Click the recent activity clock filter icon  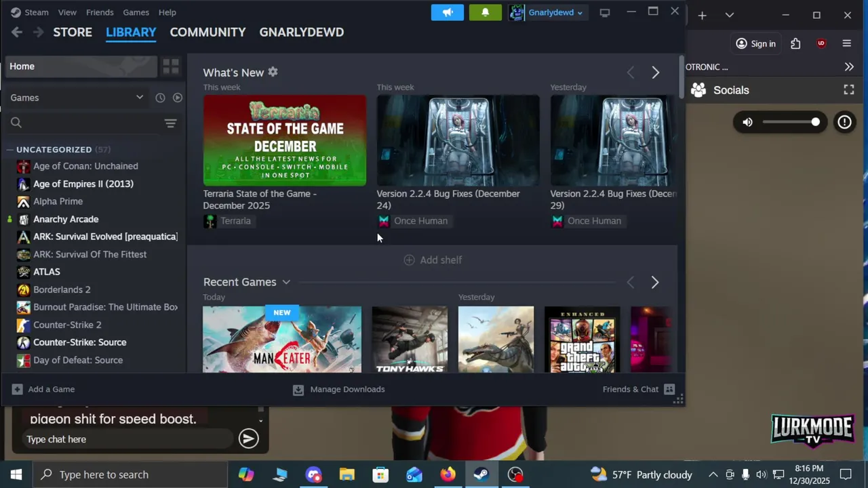pyautogui.click(x=160, y=98)
